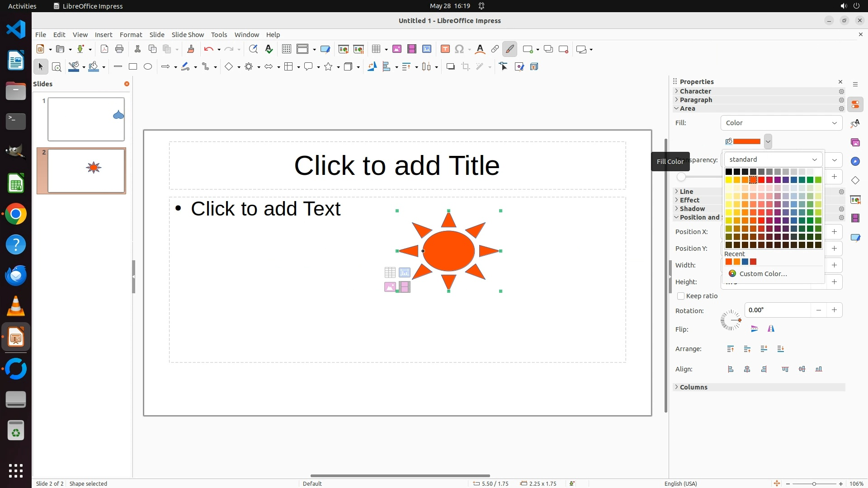The image size is (868, 488).
Task: Pick the blue swatch under Recent
Action: 745,262
